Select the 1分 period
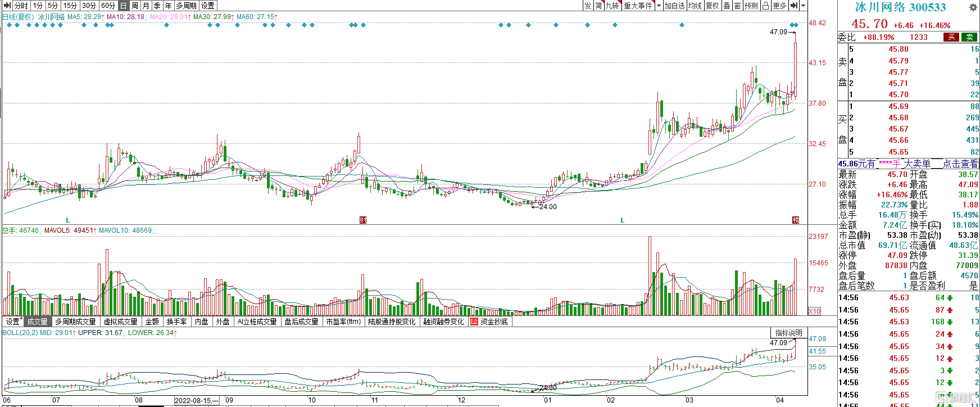Screen dimensions: 980x407 [38, 6]
